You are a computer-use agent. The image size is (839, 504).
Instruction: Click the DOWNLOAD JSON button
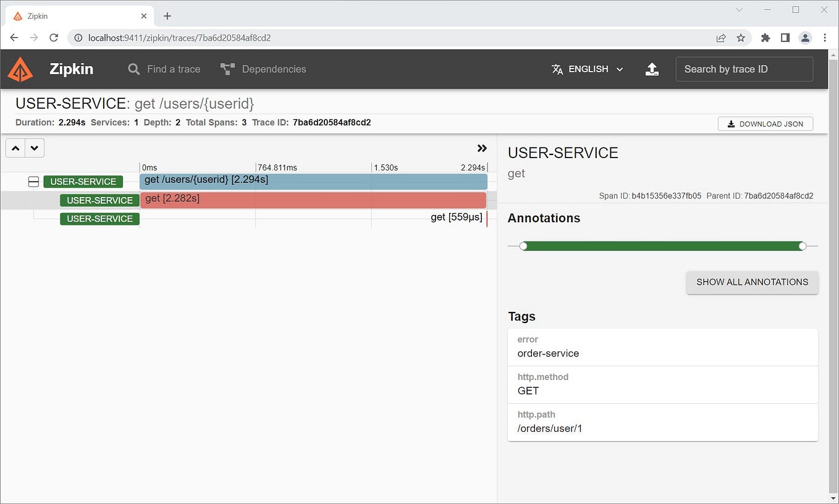point(765,124)
